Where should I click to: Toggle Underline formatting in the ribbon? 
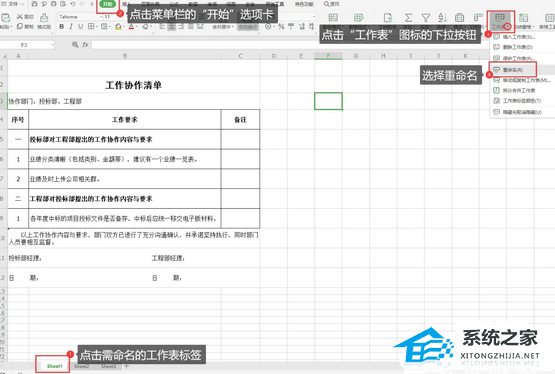pyautogui.click(x=81, y=27)
